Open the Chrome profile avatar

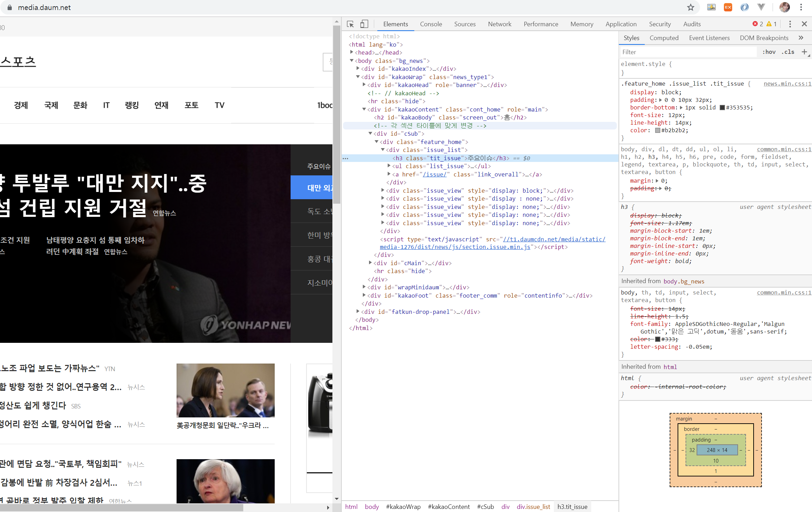(x=784, y=7)
